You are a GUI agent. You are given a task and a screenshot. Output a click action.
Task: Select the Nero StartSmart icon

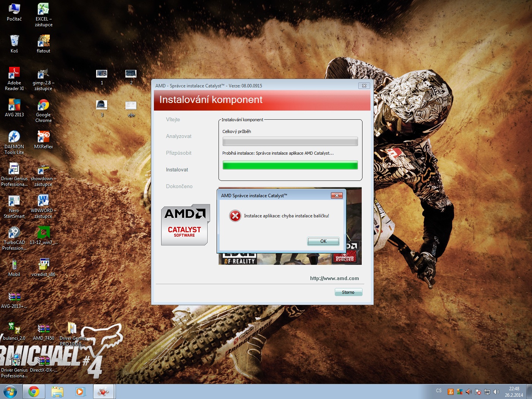14,206
